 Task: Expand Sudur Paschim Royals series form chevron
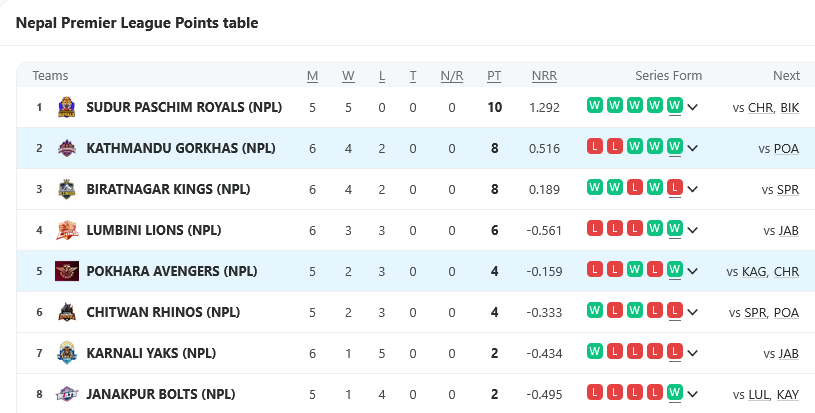pos(693,107)
